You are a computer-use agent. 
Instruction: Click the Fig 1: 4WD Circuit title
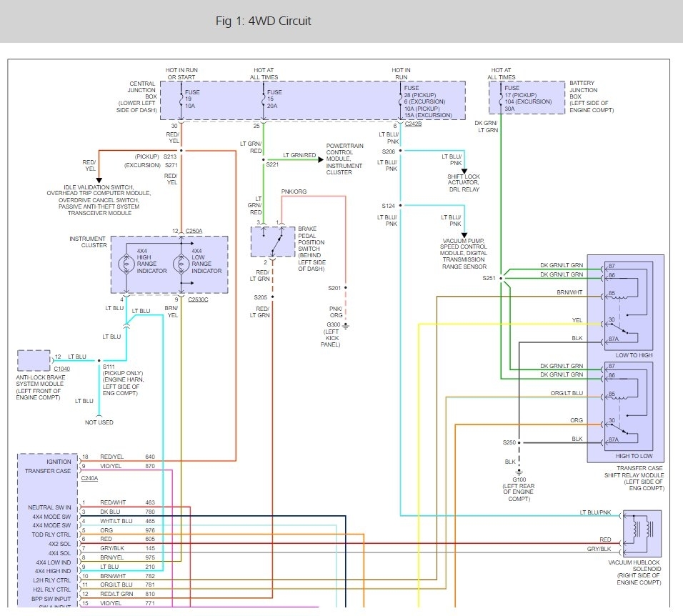point(263,21)
